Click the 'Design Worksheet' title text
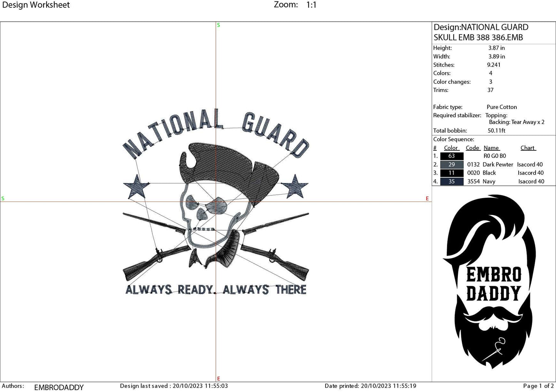 point(36,5)
